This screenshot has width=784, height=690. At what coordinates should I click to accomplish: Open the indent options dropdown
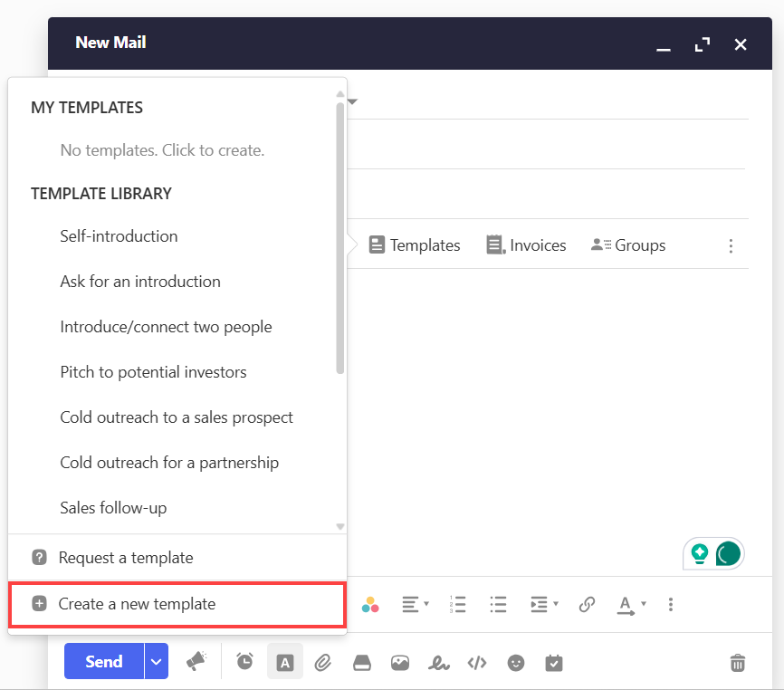coord(544,604)
